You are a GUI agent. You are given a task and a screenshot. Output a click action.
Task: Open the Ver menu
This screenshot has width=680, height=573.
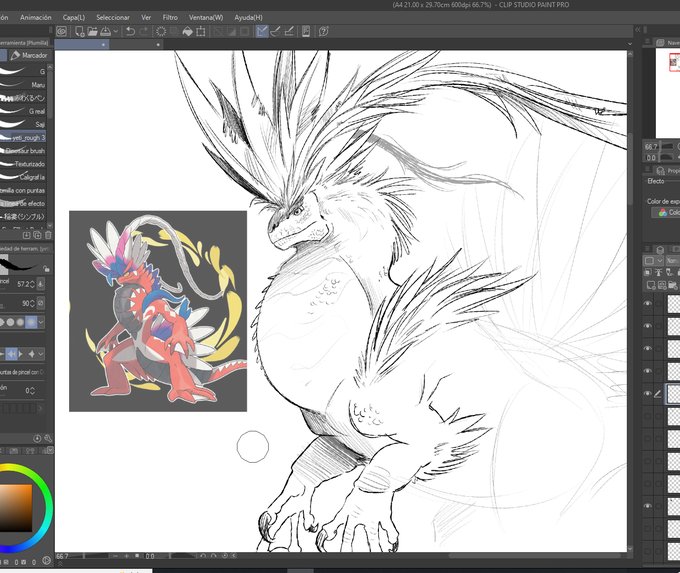[146, 18]
